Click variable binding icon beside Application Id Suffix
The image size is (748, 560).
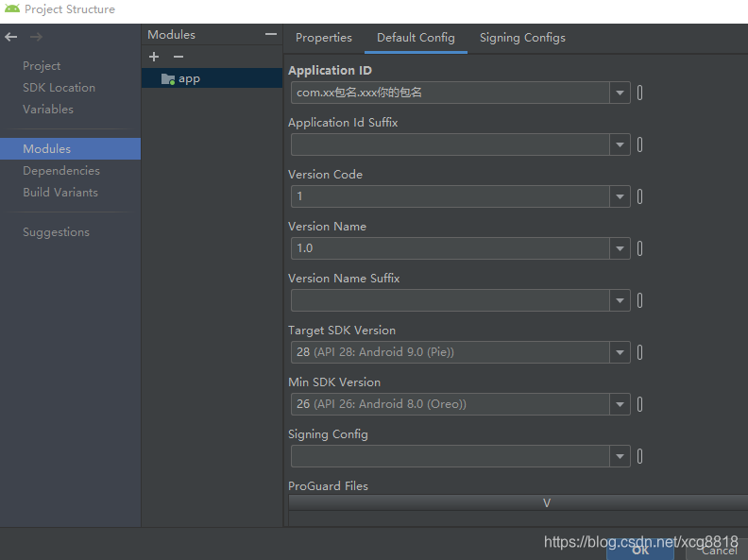tap(639, 144)
